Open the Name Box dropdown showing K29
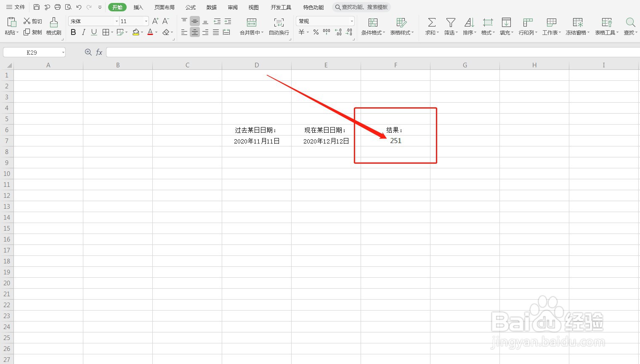This screenshot has width=640, height=364. point(63,53)
